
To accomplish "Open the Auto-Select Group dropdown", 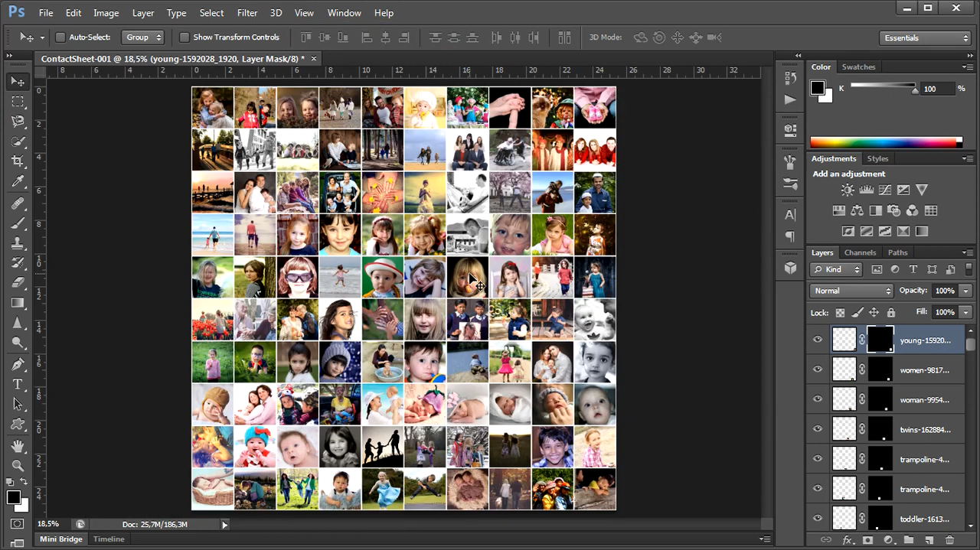I will coord(142,37).
